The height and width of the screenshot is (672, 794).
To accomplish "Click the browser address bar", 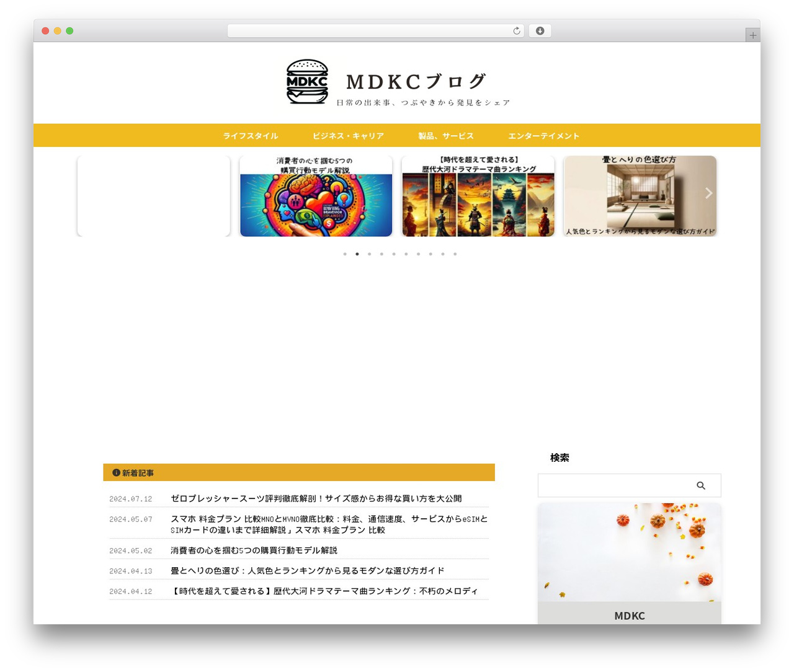I will point(375,31).
